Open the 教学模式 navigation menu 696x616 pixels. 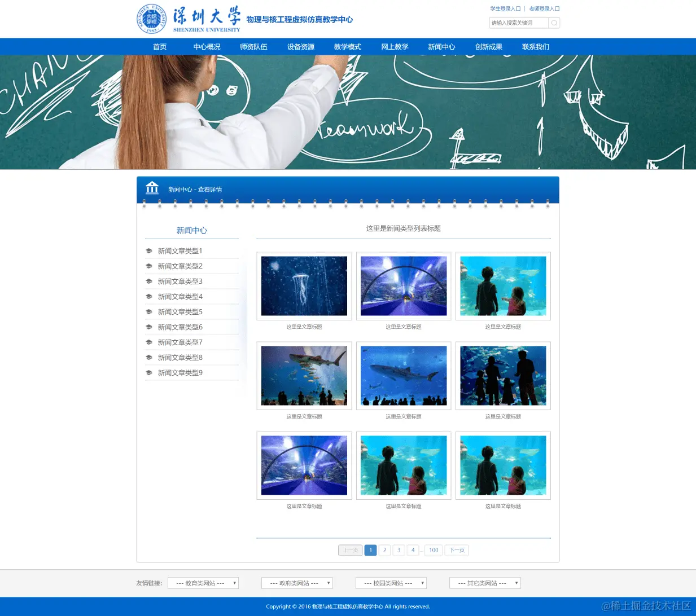[x=348, y=47]
